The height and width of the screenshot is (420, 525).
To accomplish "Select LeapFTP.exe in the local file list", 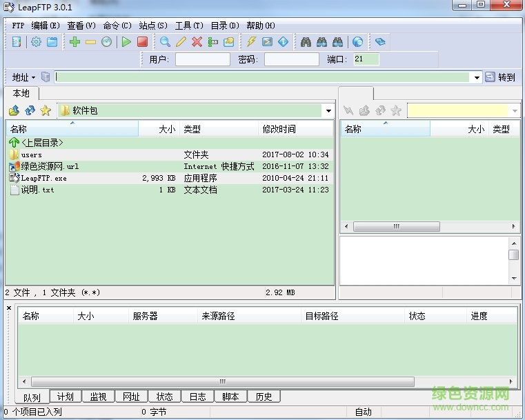I will point(44,178).
